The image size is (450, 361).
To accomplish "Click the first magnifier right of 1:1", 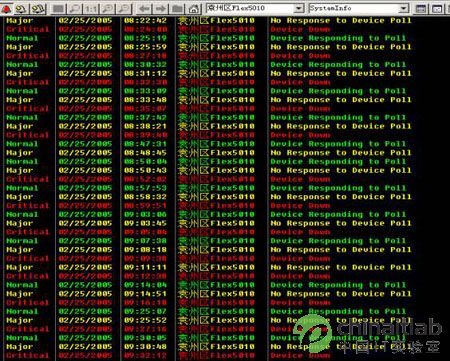I will click(x=108, y=8).
